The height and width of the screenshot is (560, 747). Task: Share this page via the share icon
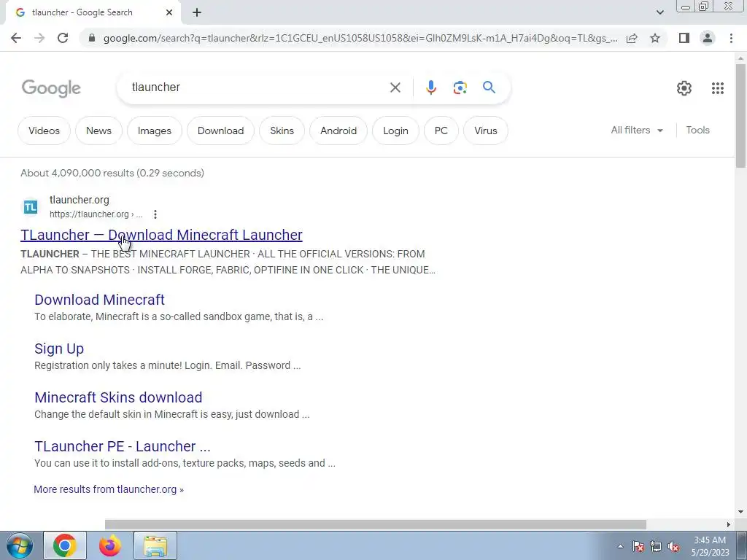pos(632,38)
